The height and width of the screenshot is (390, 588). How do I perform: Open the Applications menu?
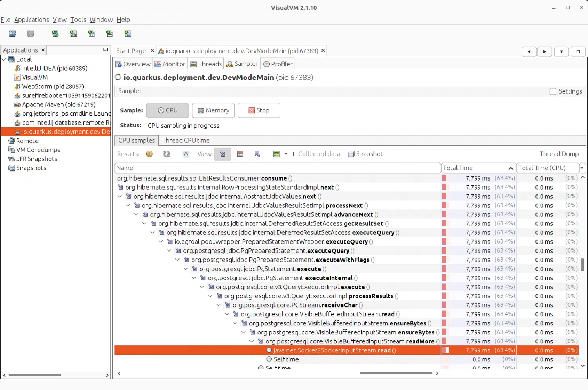tap(31, 20)
